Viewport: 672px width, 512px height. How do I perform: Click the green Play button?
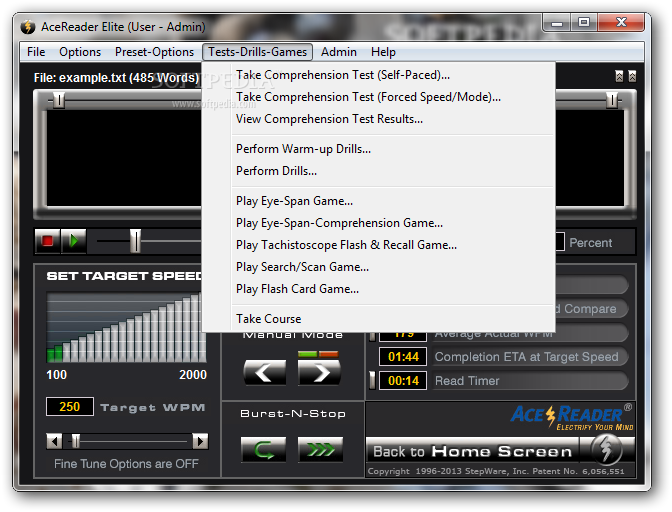pyautogui.click(x=74, y=241)
